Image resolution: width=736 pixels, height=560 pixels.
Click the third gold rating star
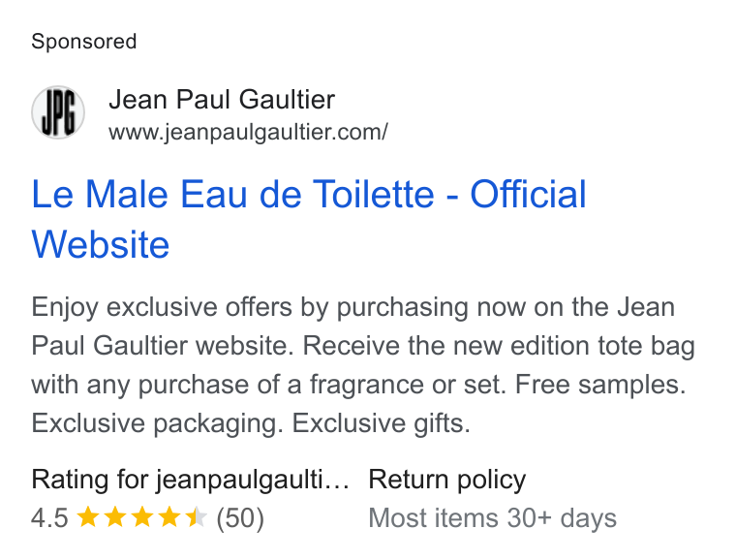coord(142,517)
